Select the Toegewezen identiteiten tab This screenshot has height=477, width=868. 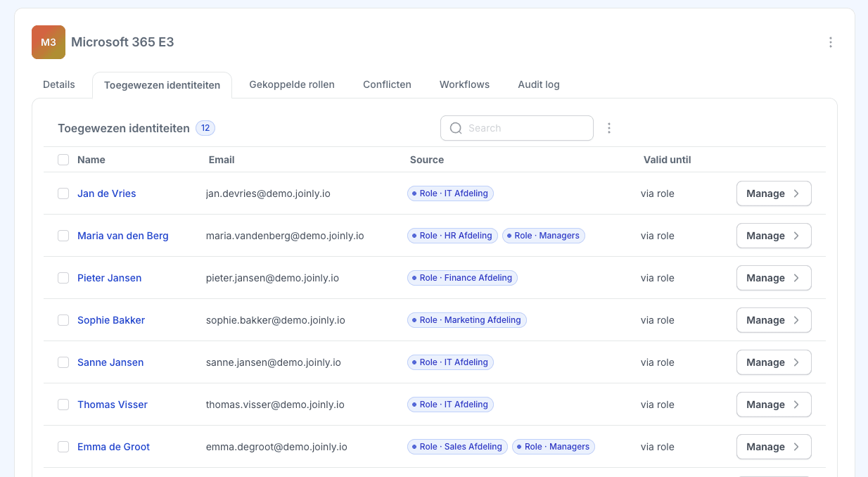click(x=162, y=85)
